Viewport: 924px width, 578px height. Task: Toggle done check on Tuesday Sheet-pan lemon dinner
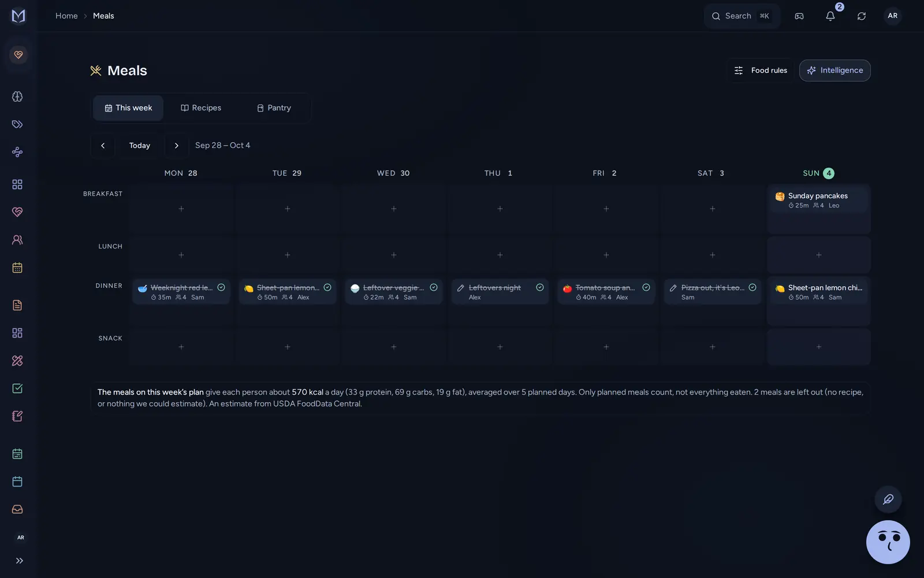coord(327,287)
